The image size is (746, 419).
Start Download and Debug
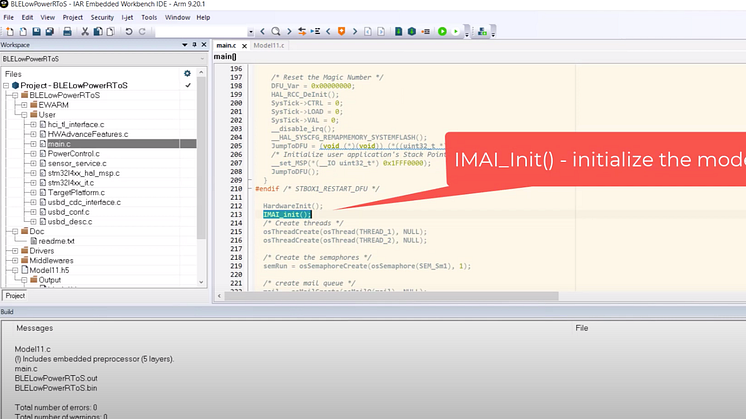pyautogui.click(x=442, y=31)
